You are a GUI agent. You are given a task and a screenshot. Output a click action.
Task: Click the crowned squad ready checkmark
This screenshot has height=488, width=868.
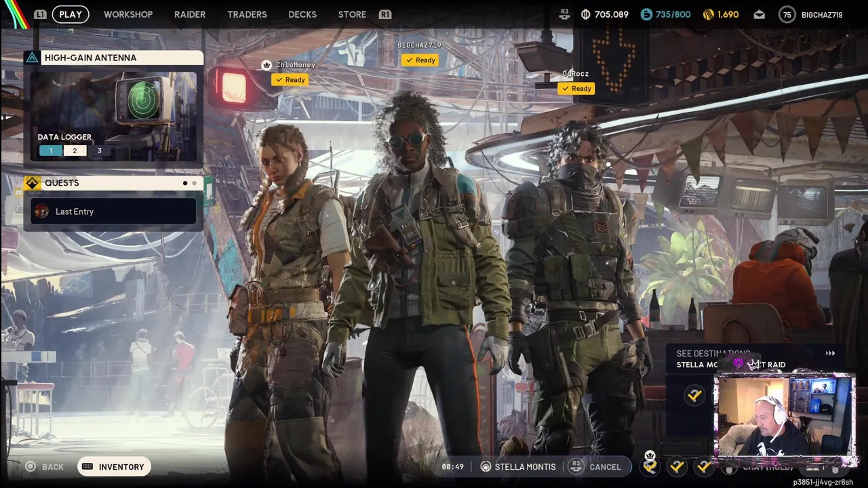(x=650, y=465)
